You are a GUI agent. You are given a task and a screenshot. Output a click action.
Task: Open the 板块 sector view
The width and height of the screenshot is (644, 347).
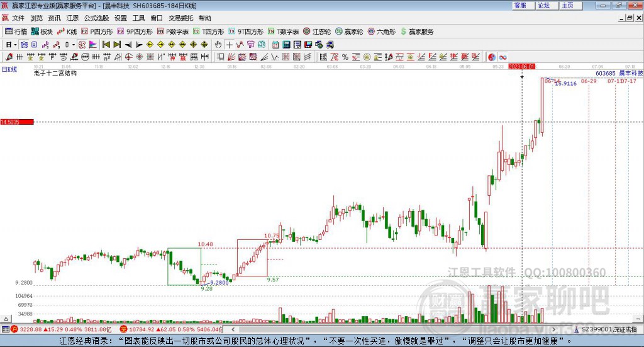42,31
